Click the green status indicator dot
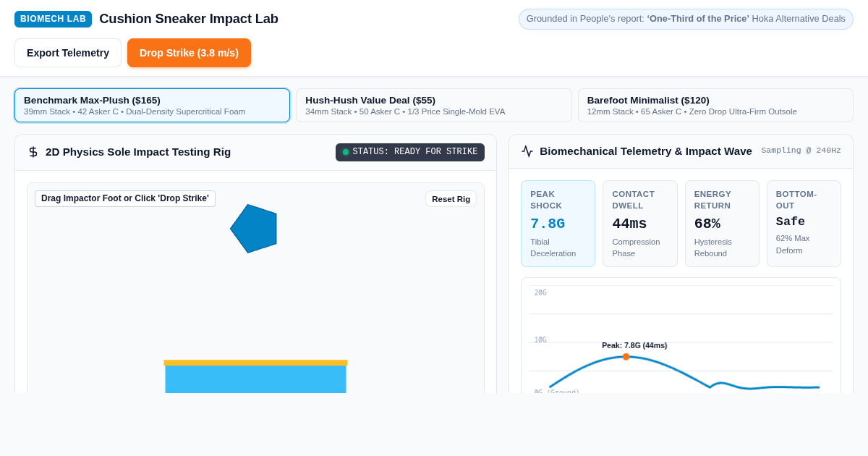 coord(346,152)
